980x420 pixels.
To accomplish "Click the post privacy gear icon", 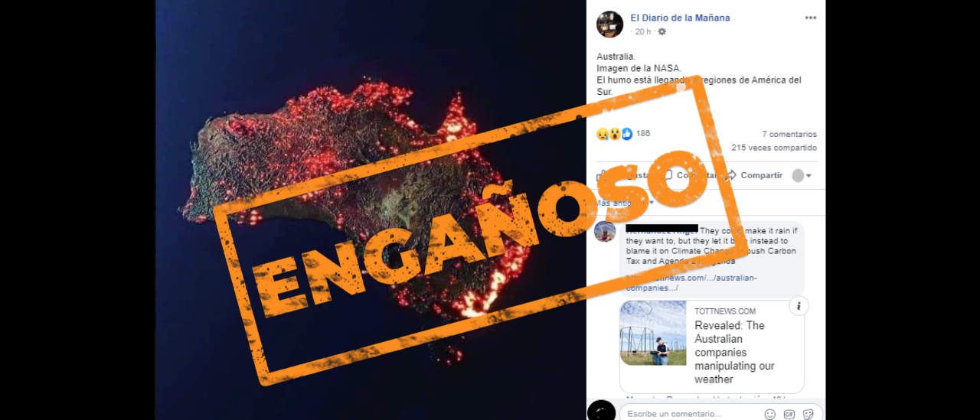I will point(661,31).
